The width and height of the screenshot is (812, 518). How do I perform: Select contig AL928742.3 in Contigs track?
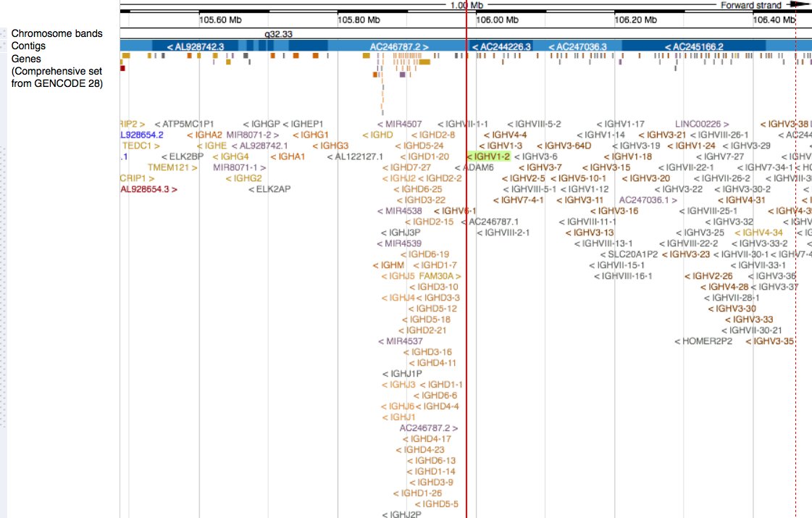(196, 46)
